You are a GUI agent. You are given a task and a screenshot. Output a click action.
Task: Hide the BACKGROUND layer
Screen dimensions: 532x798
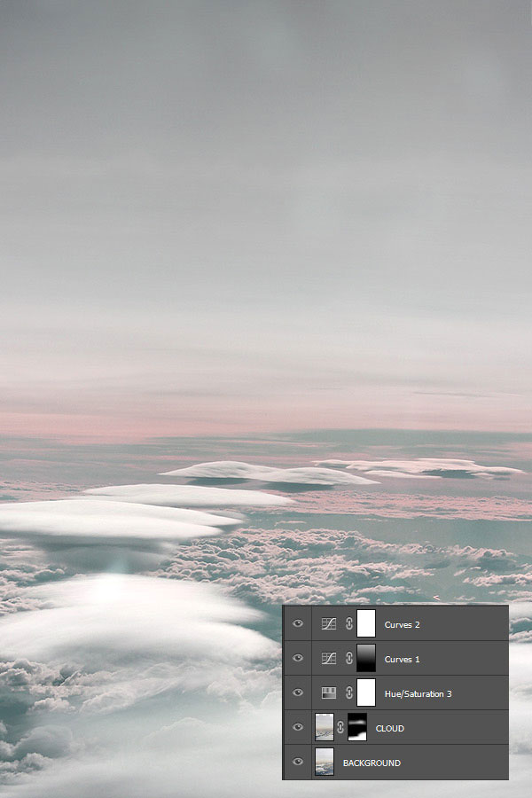pyautogui.click(x=298, y=763)
